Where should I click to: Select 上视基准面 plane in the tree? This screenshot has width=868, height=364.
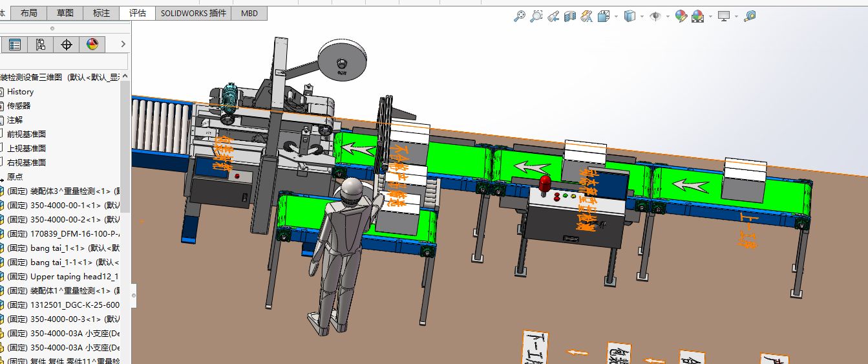pyautogui.click(x=26, y=149)
